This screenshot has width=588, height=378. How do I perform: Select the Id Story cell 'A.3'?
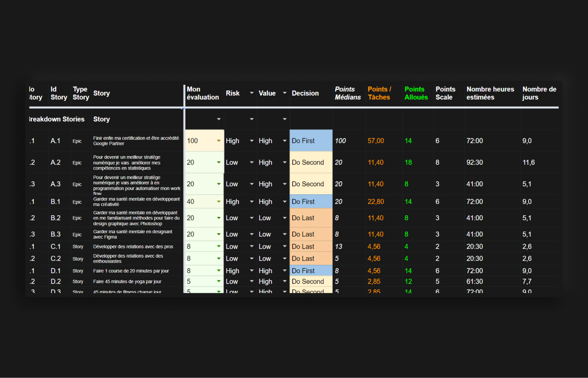[x=55, y=184]
